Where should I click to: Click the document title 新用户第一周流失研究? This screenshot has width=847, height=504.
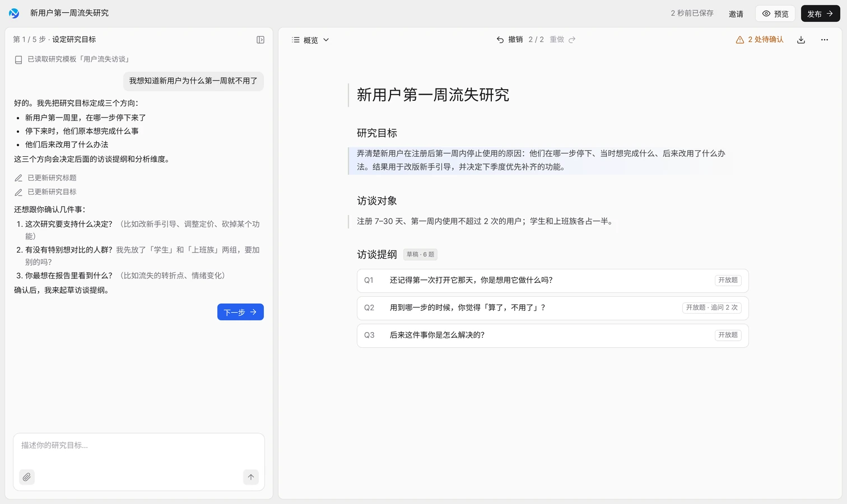coord(433,95)
